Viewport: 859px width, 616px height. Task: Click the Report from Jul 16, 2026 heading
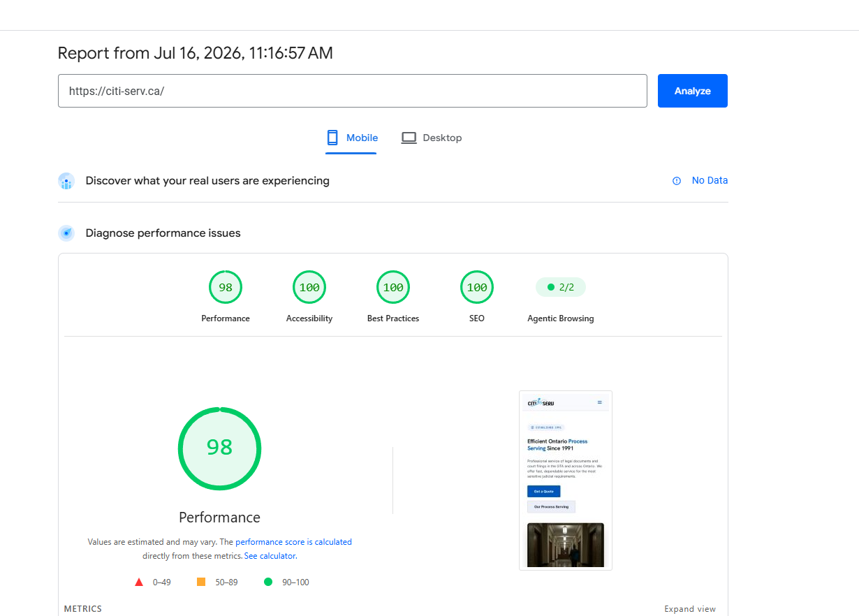click(196, 52)
